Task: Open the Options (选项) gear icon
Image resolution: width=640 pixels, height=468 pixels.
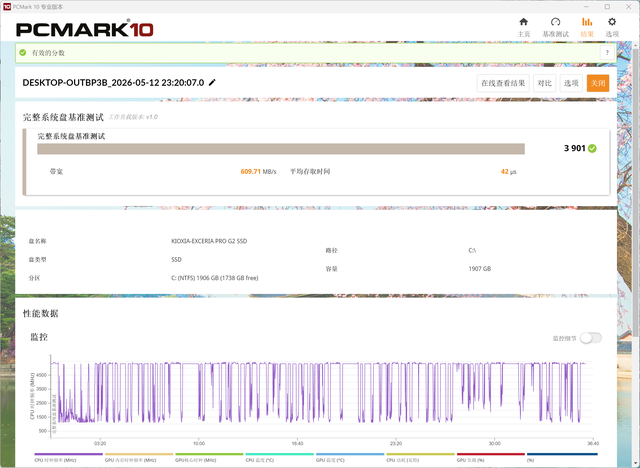Action: point(611,22)
